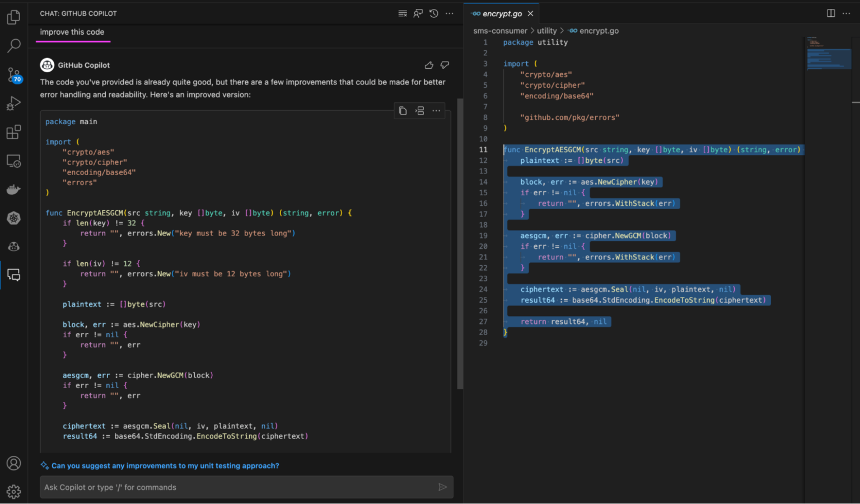This screenshot has height=504, width=860.
Task: Click the utility breadcrumb folder
Action: 546,31
